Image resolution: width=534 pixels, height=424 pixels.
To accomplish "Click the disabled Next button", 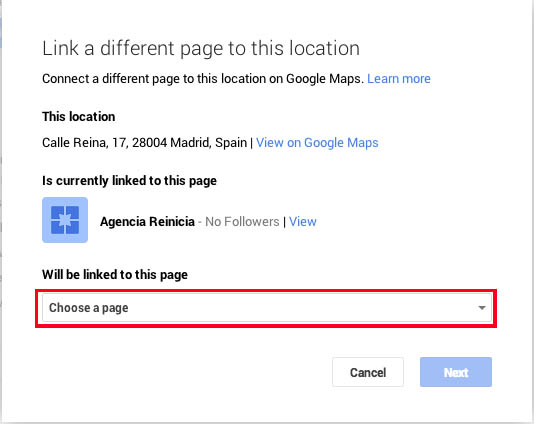I will click(x=456, y=372).
